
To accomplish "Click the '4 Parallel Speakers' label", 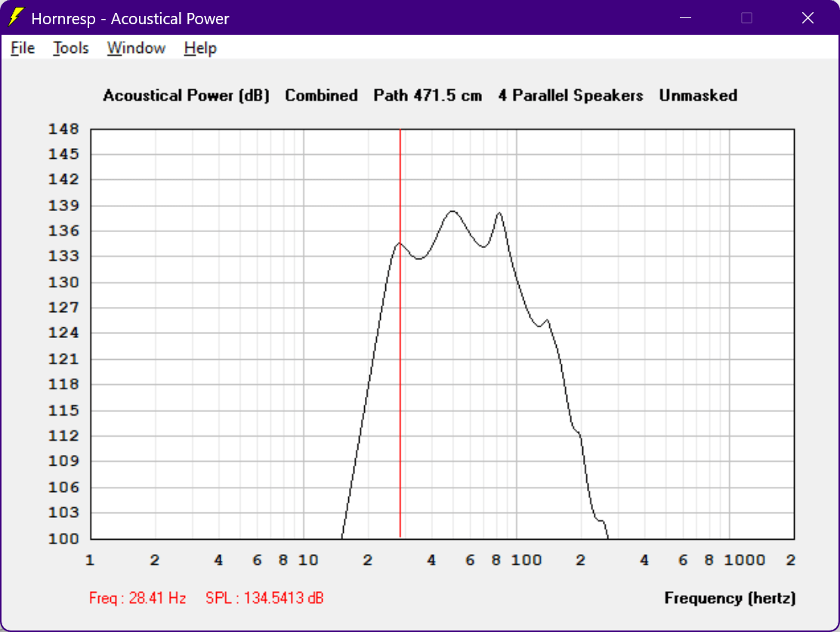I will pyautogui.click(x=570, y=95).
